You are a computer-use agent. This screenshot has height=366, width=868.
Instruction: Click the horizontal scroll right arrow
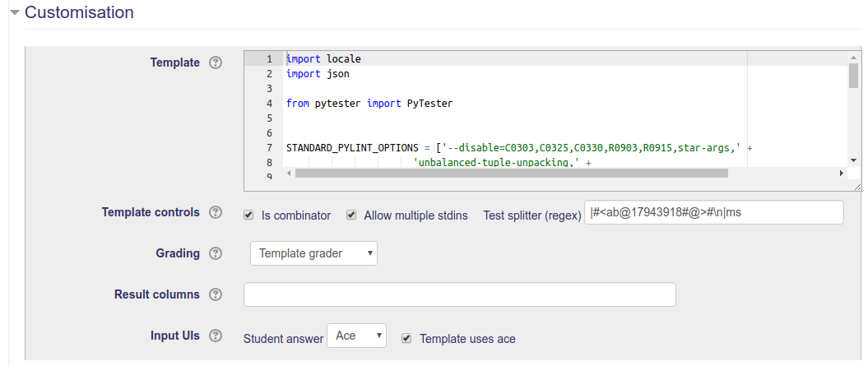[x=842, y=174]
